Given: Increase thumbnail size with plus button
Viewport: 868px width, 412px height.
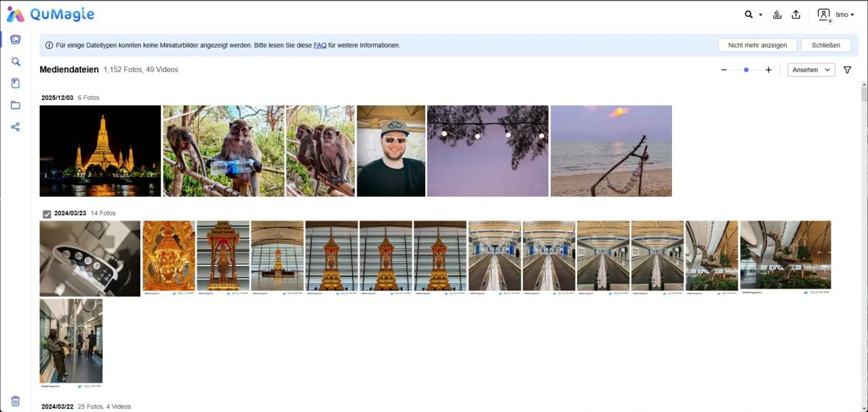Looking at the screenshot, I should point(768,70).
